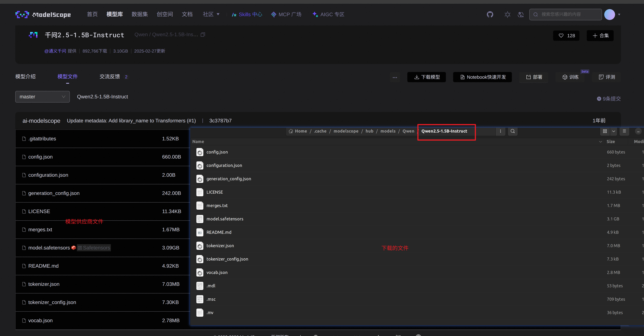Open the master branch dropdown
This screenshot has height=336, width=644.
pos(43,97)
